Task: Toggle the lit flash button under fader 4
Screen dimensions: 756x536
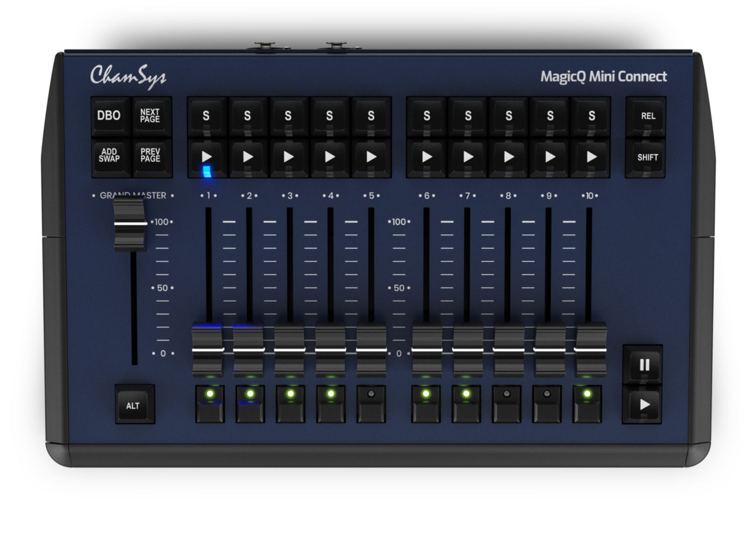Action: pyautogui.click(x=331, y=404)
